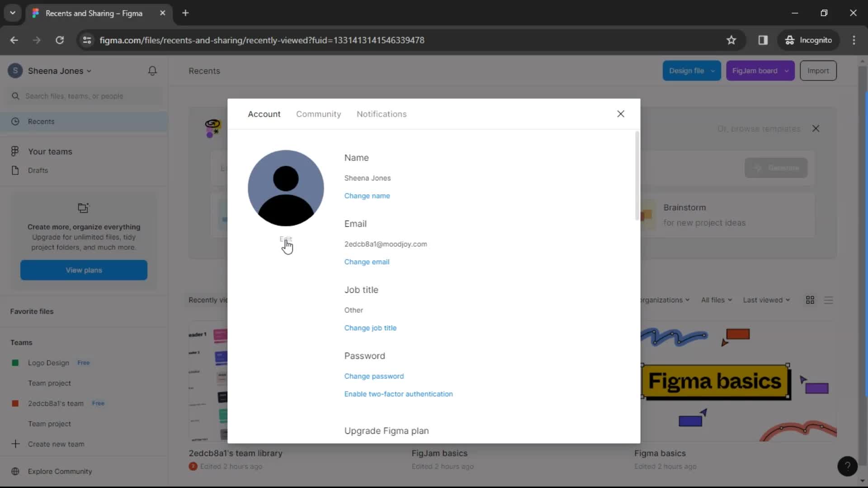
Task: Click the Import button icon
Action: (x=818, y=70)
